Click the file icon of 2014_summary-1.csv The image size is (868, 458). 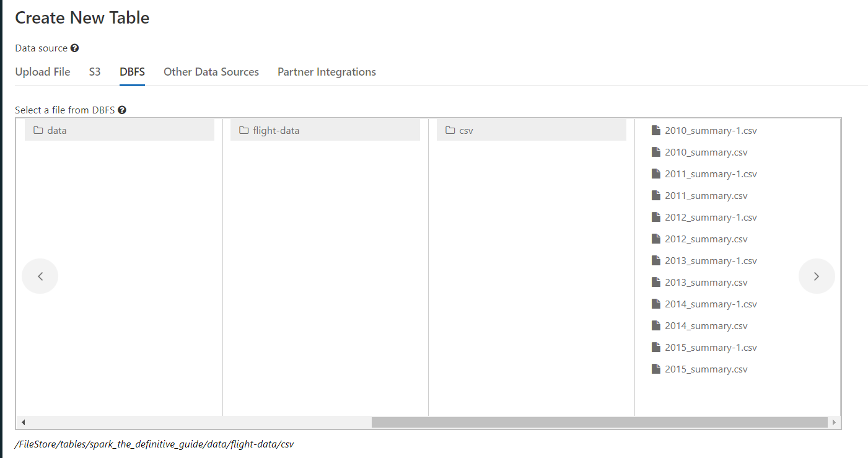(656, 304)
